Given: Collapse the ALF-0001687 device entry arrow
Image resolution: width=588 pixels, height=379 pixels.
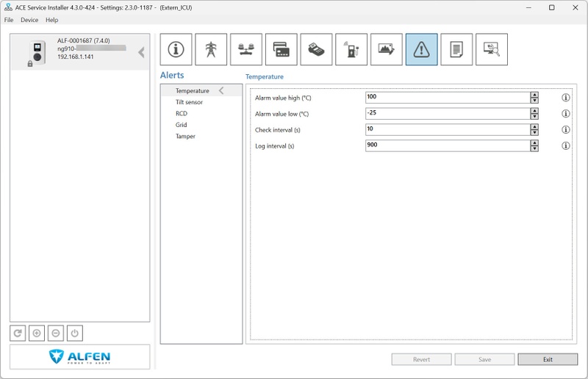Looking at the screenshot, I should (141, 52).
